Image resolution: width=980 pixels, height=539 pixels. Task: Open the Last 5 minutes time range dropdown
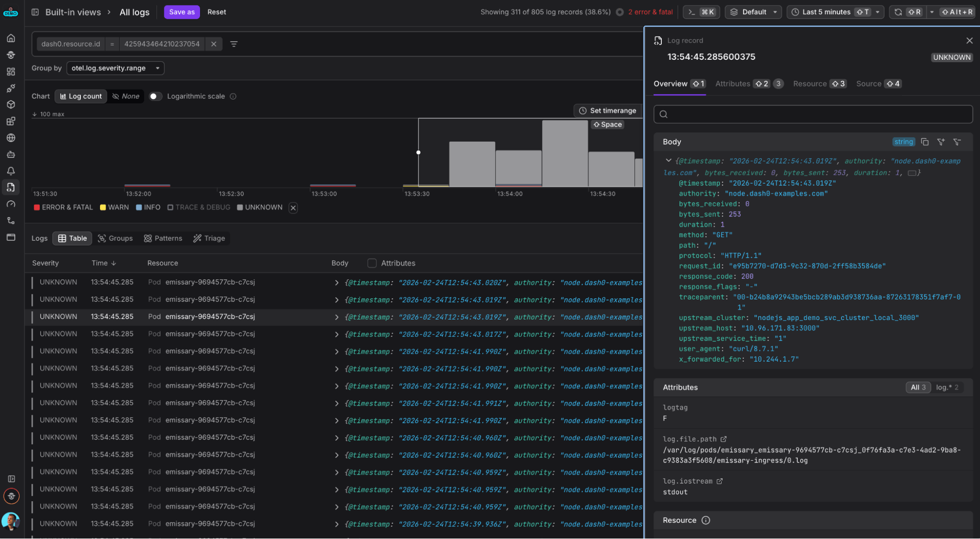click(x=835, y=12)
